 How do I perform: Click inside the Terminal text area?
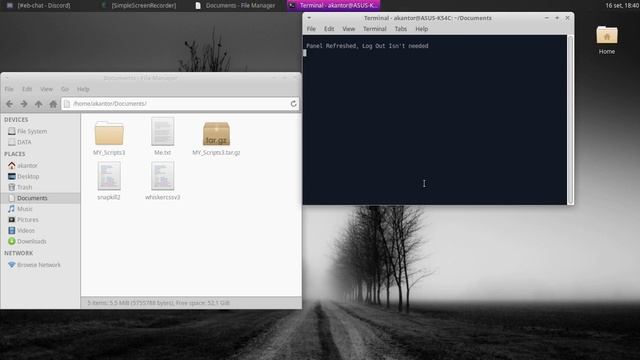coord(435,120)
